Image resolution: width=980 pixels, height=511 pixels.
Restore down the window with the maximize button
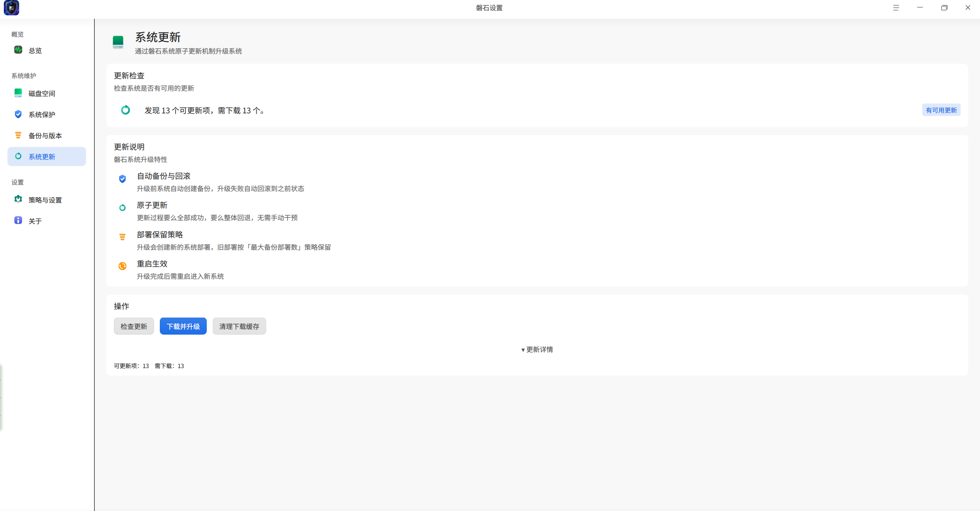tap(944, 8)
